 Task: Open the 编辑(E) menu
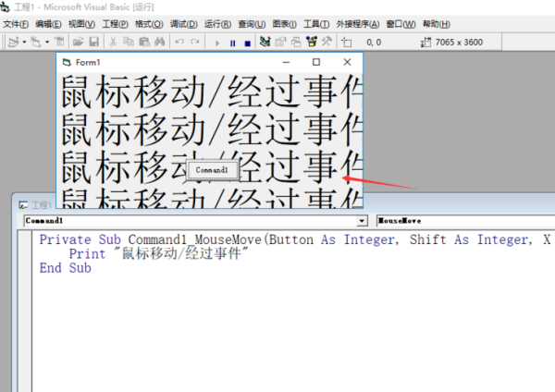[48, 24]
